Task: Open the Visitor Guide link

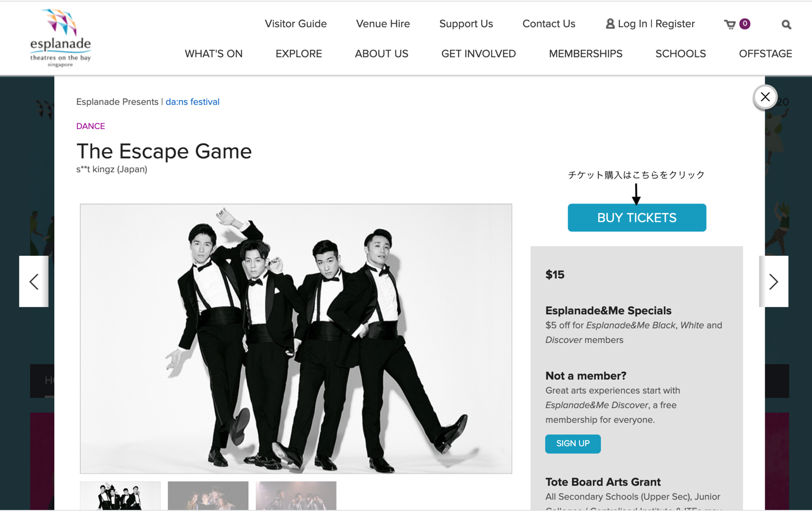Action: [296, 24]
